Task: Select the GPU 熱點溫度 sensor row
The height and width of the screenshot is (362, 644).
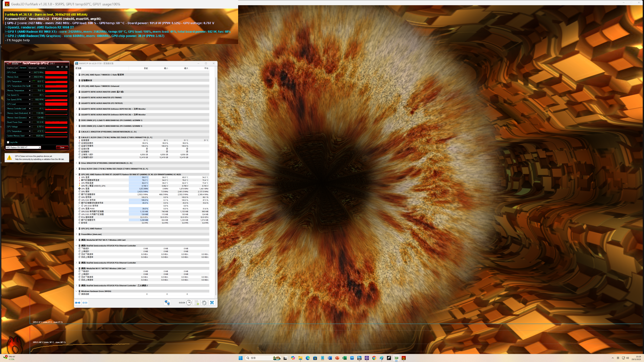Action: (x=144, y=183)
